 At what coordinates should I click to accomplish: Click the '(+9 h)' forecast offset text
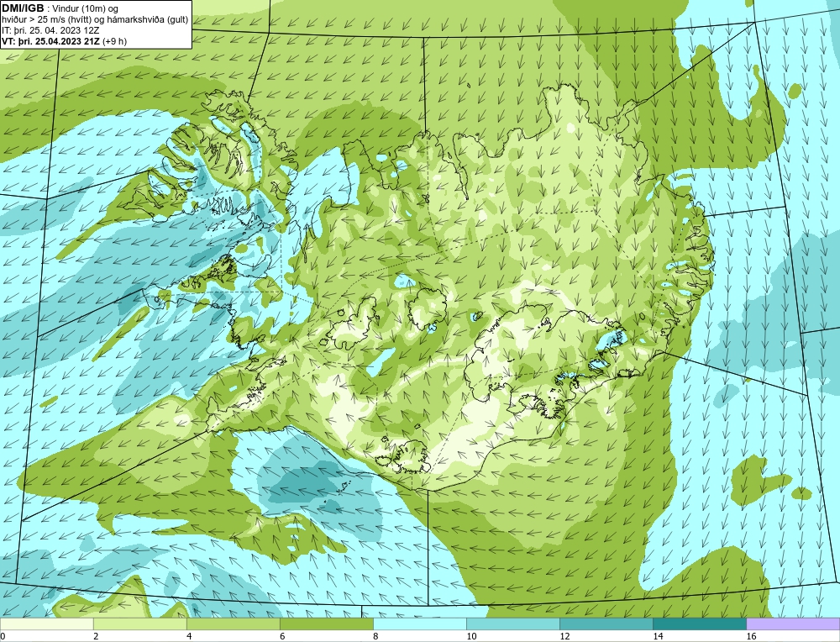point(114,41)
